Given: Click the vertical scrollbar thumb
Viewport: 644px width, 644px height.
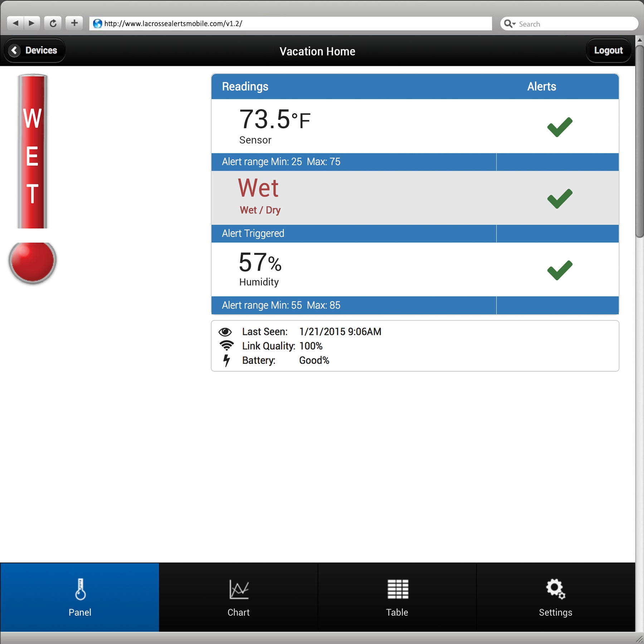Looking at the screenshot, I should 640,141.
